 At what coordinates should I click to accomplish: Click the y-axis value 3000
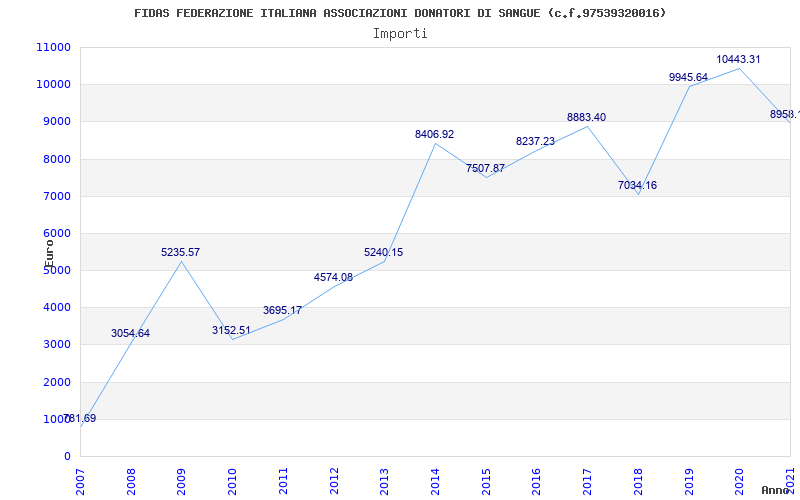[57, 345]
